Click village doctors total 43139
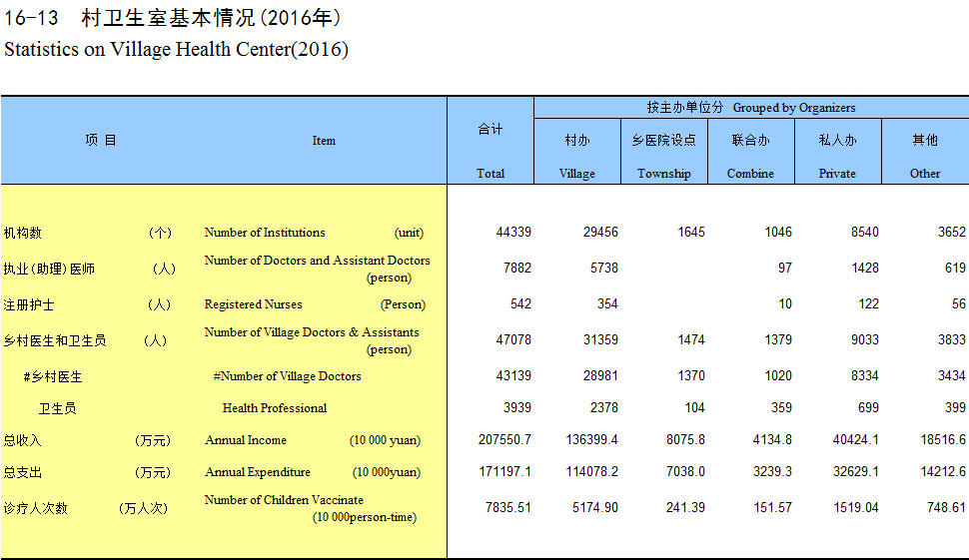 click(512, 375)
